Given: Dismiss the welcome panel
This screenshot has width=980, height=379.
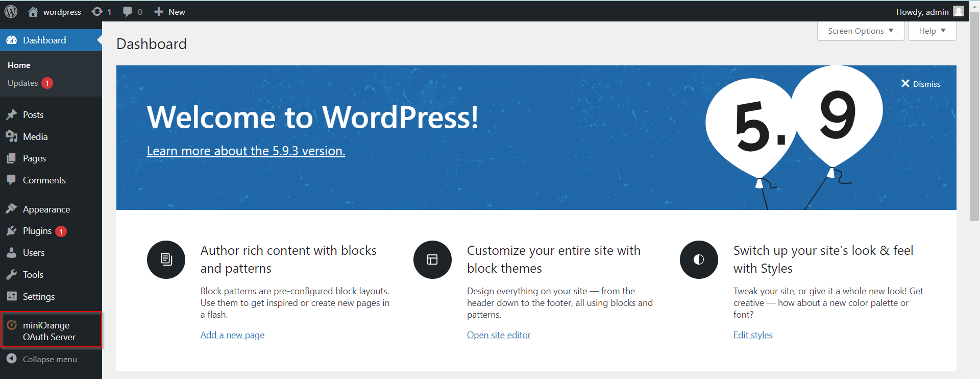Looking at the screenshot, I should (921, 84).
